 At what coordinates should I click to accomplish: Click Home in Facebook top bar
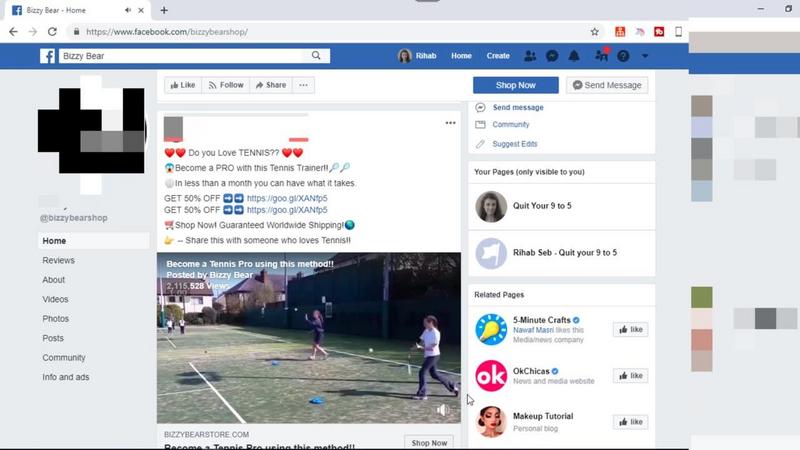pos(461,56)
